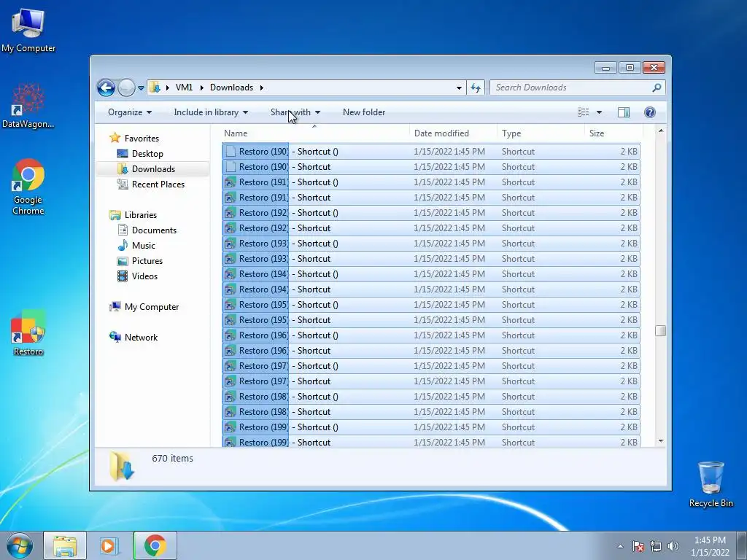Select VM1 in the address breadcrumb
The image size is (747, 560).
coord(184,87)
